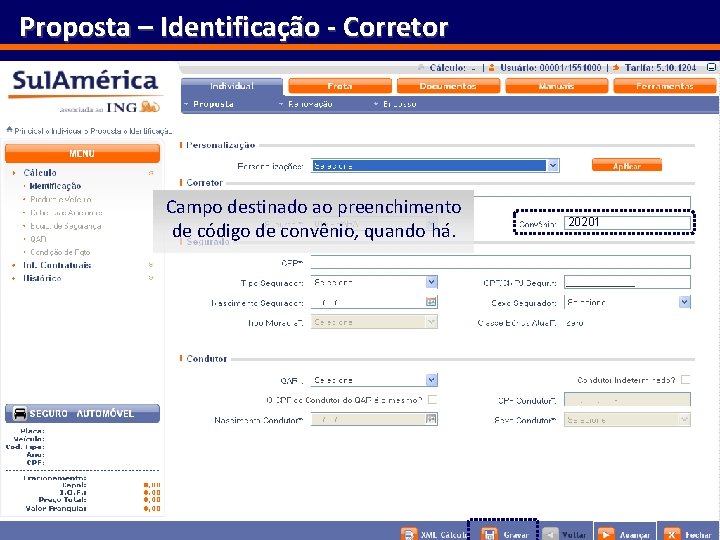Open the QAR dropdown in Condutor
Viewport: 720px width, 540px height.
pyautogui.click(x=374, y=380)
